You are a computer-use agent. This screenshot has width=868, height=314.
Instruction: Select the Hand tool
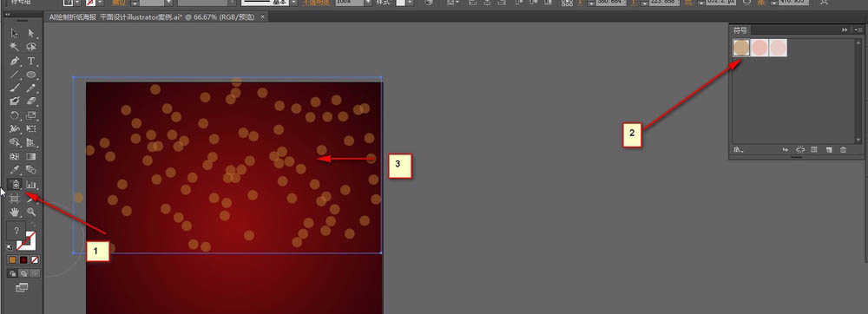pyautogui.click(x=15, y=212)
